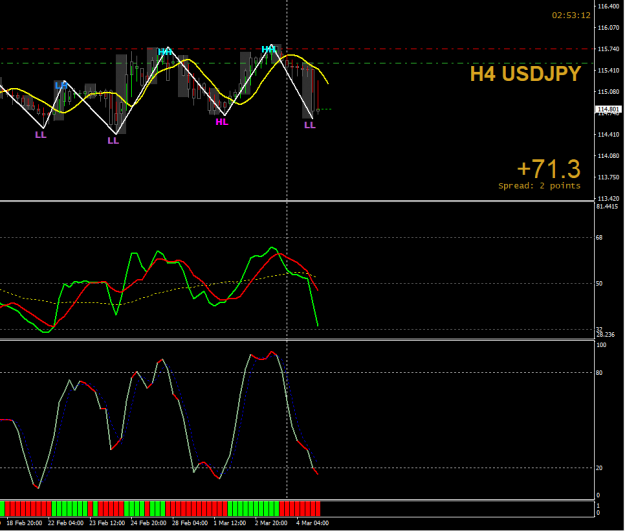The height and width of the screenshot is (531, 625).
Task: Select the 114.080 price axis label
Action: (608, 156)
